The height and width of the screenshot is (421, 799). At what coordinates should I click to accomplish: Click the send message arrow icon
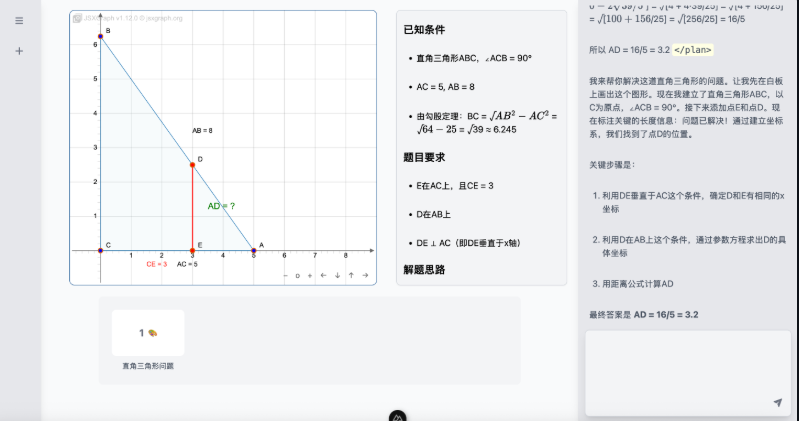[x=777, y=402]
